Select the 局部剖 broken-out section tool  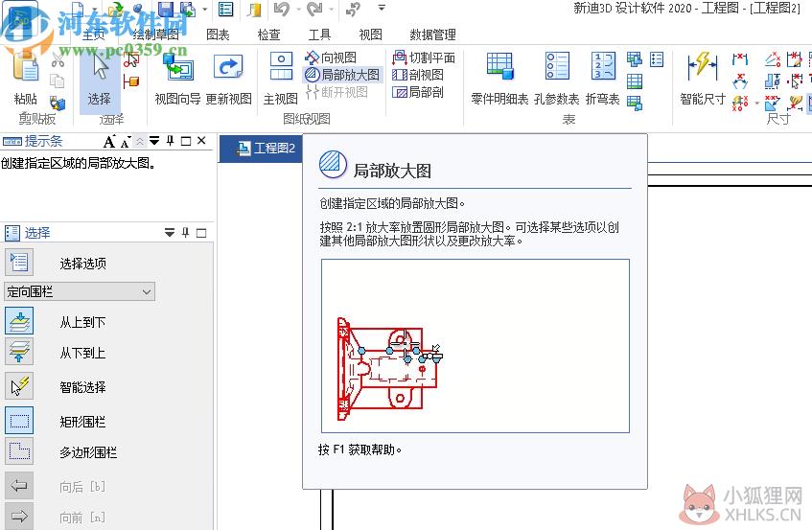pos(418,92)
